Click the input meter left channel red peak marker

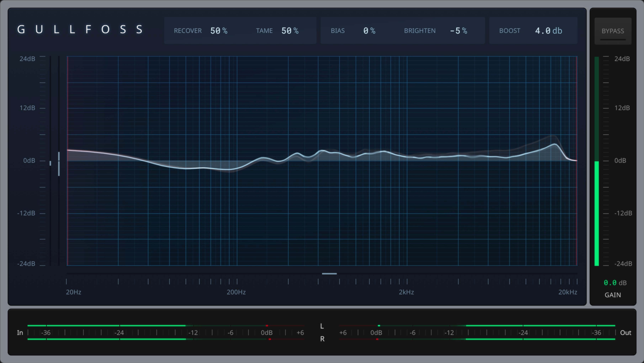pos(267,326)
